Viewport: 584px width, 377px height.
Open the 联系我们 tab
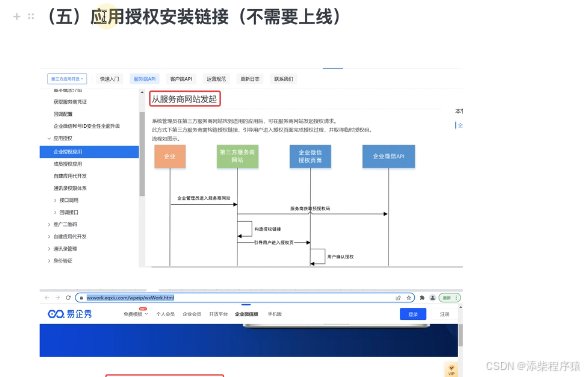(283, 79)
